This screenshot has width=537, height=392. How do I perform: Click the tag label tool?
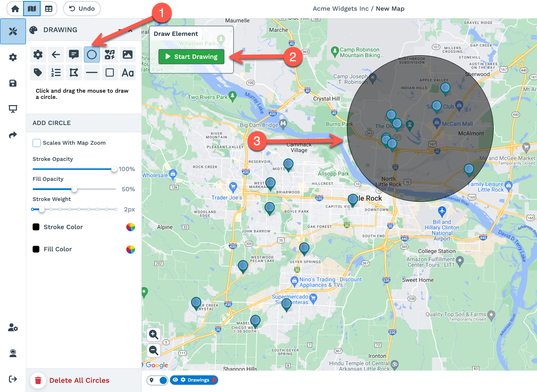click(38, 73)
